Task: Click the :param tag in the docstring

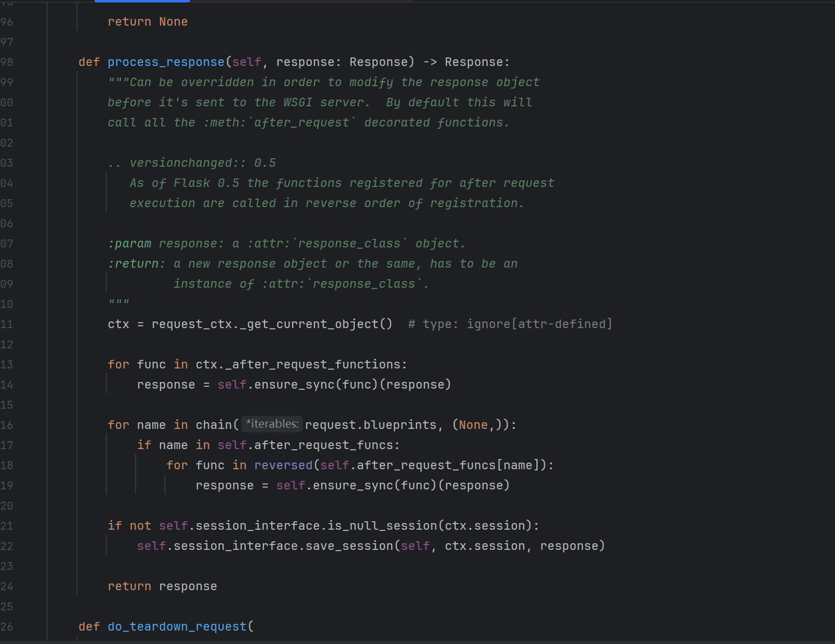Action: [129, 244]
